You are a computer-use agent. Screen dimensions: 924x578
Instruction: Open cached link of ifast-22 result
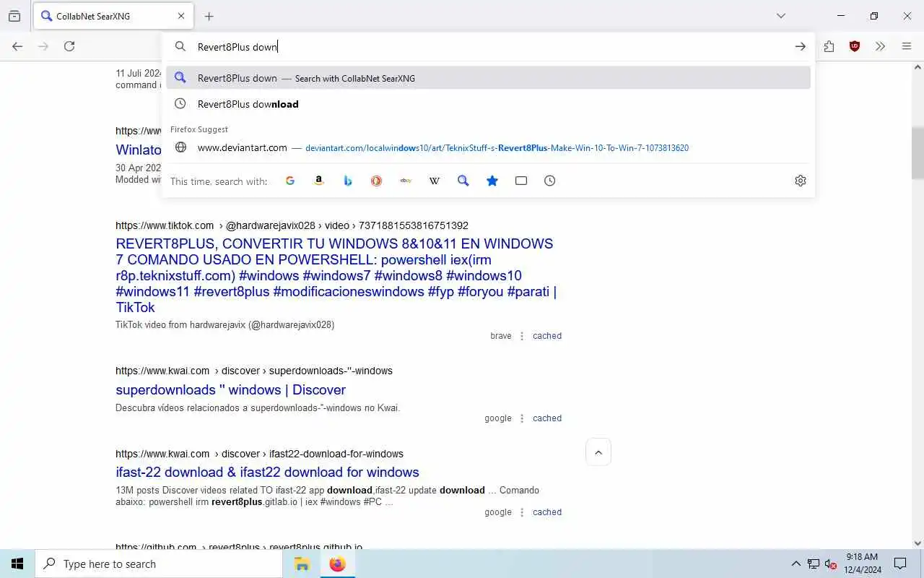click(x=547, y=512)
